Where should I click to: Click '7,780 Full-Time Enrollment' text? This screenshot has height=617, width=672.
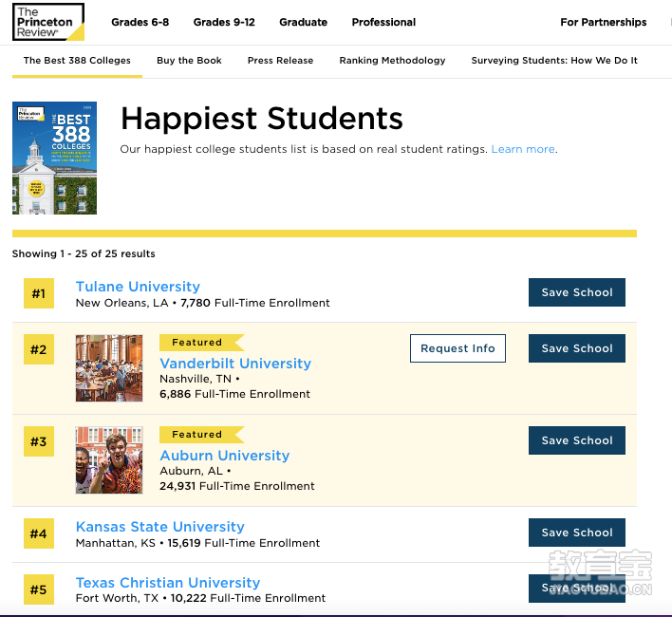coord(255,303)
